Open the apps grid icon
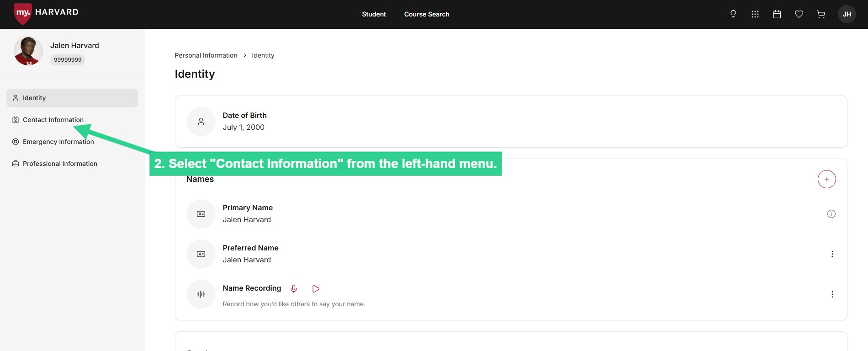868x351 pixels. tap(755, 14)
